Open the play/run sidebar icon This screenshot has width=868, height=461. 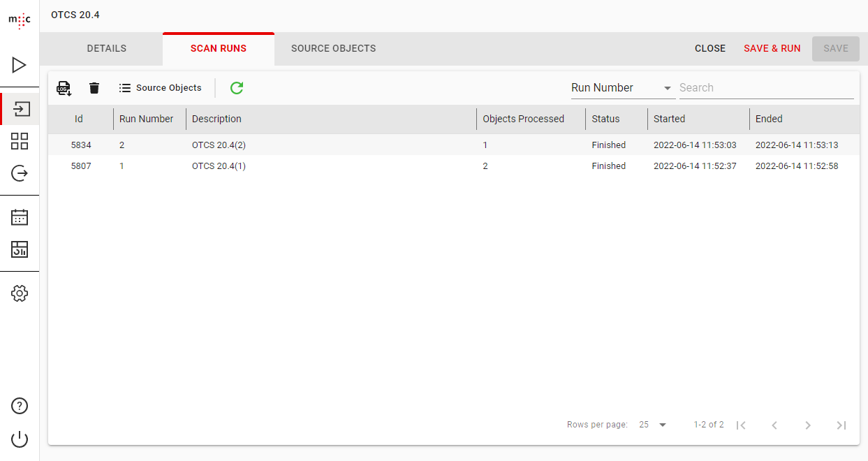(x=20, y=66)
